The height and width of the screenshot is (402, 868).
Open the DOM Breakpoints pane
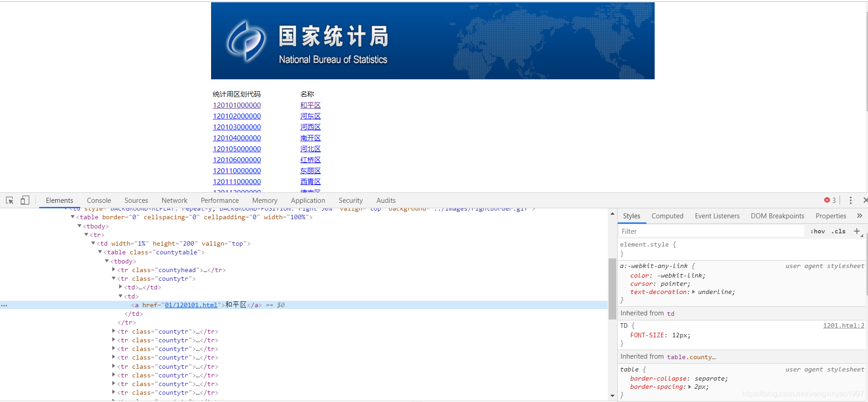778,216
